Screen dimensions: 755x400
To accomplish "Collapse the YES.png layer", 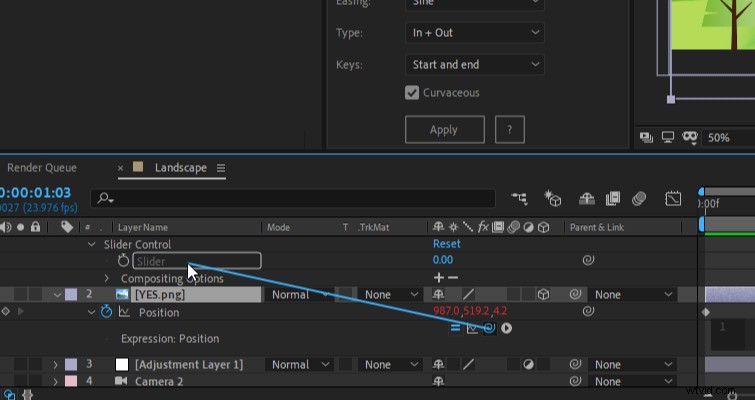I will [x=57, y=295].
